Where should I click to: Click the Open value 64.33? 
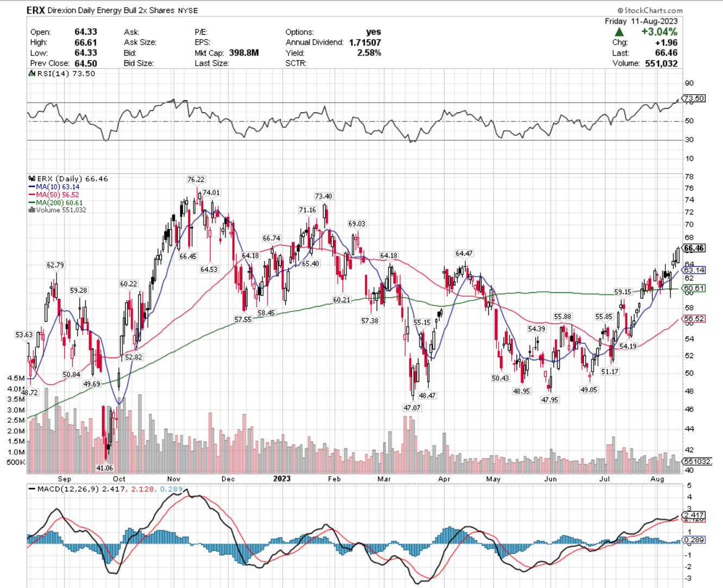[x=85, y=32]
